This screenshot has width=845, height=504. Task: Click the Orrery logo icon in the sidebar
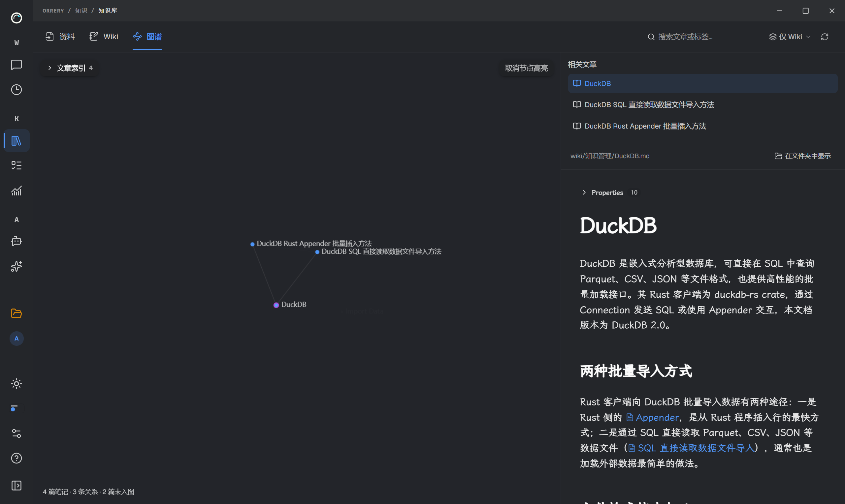[x=16, y=18]
